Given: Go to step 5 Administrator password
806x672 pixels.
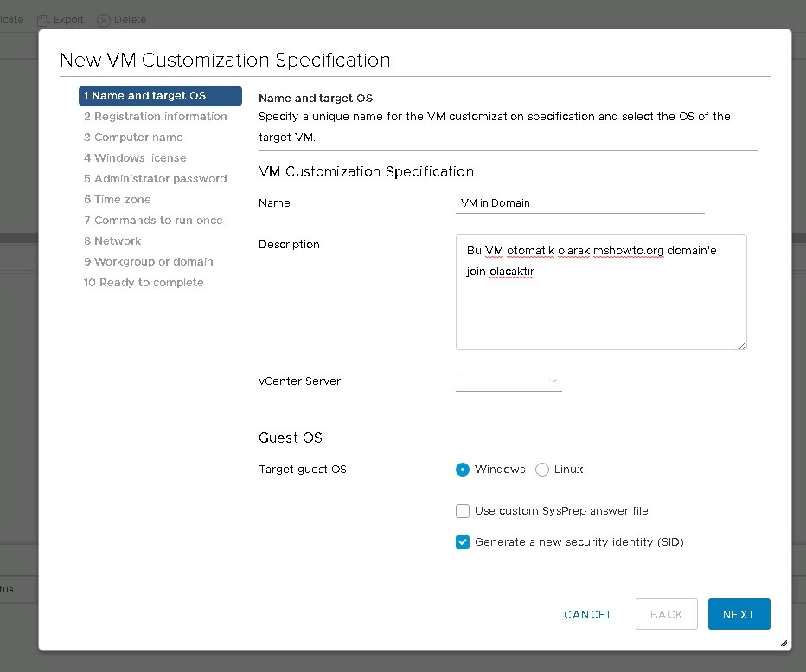Looking at the screenshot, I should point(156,179).
